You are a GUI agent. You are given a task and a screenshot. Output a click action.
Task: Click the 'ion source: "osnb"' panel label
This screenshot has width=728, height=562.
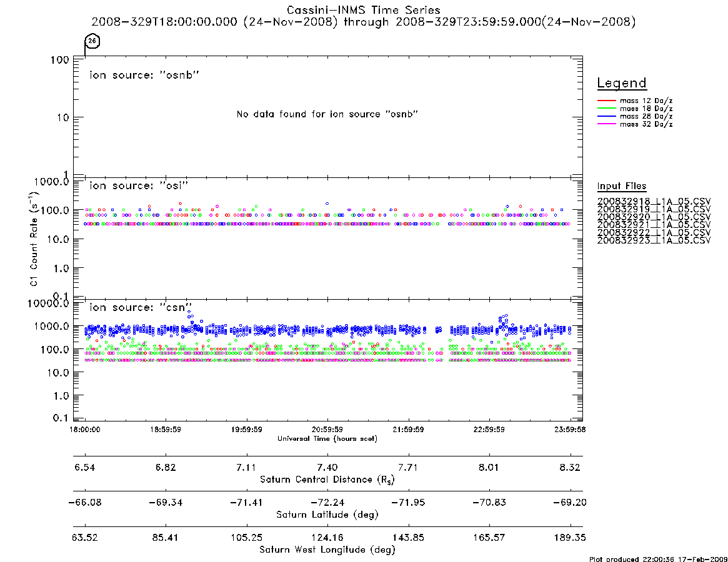(144, 75)
